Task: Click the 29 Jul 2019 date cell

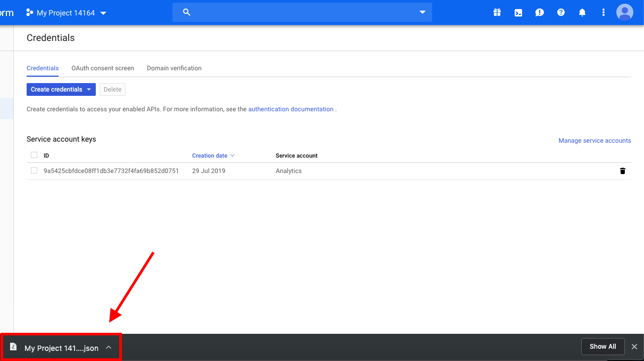Action: click(209, 171)
